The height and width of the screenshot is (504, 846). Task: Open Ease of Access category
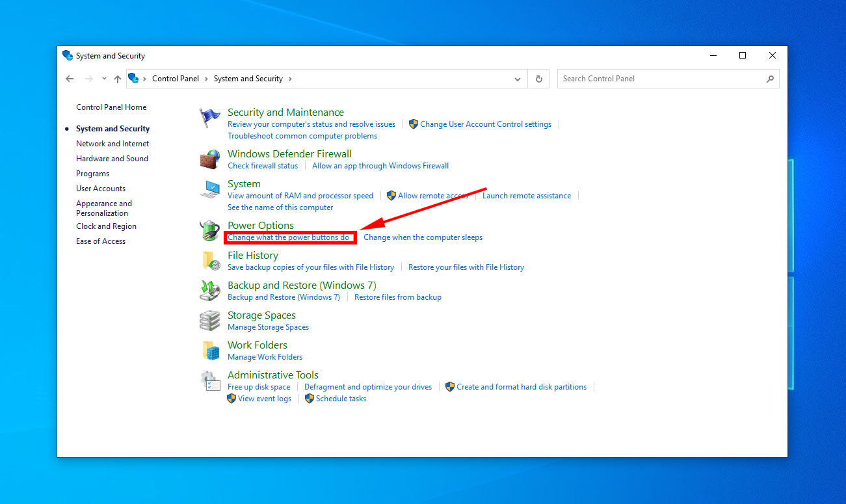101,241
